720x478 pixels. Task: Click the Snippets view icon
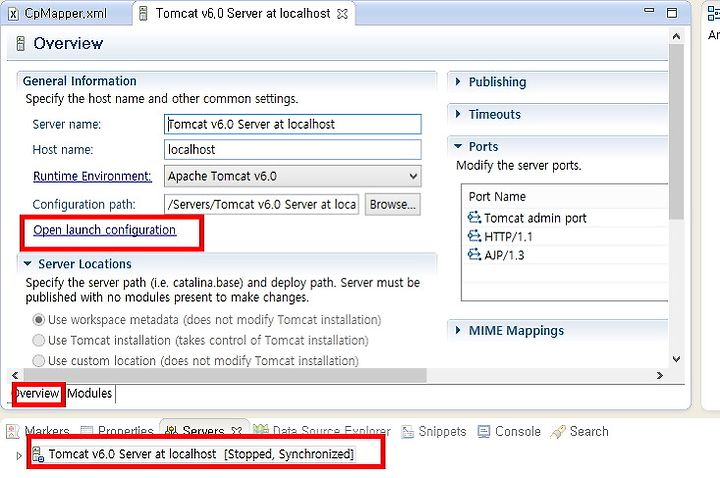[407, 432]
